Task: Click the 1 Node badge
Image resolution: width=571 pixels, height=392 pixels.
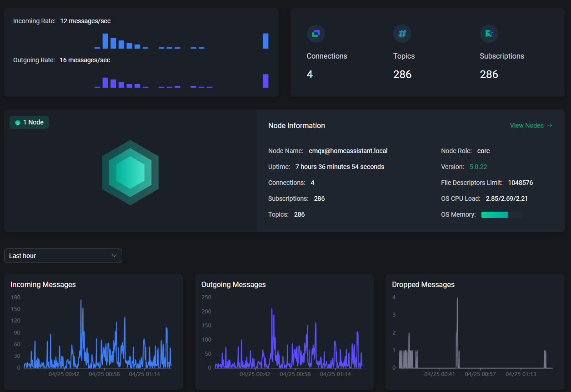Action: [x=29, y=123]
